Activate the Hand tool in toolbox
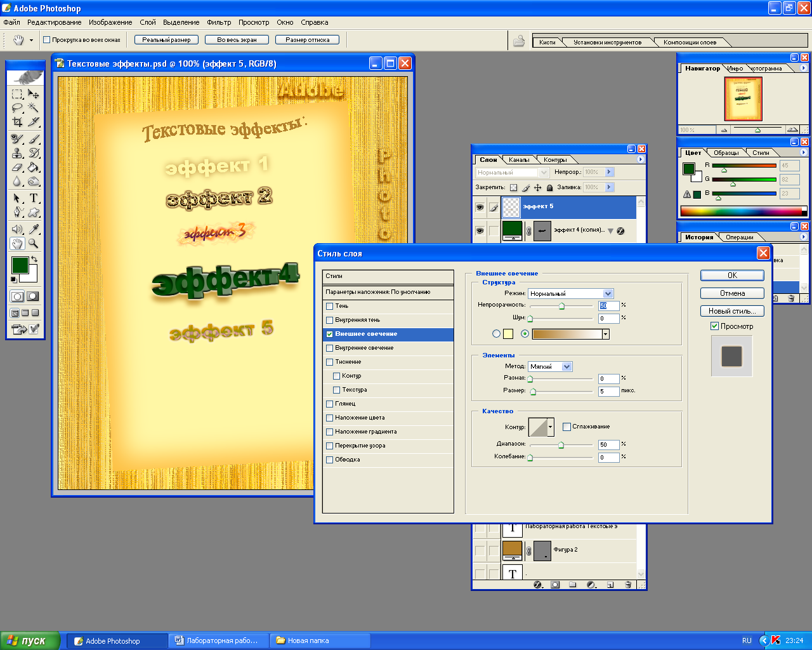 pyautogui.click(x=17, y=243)
